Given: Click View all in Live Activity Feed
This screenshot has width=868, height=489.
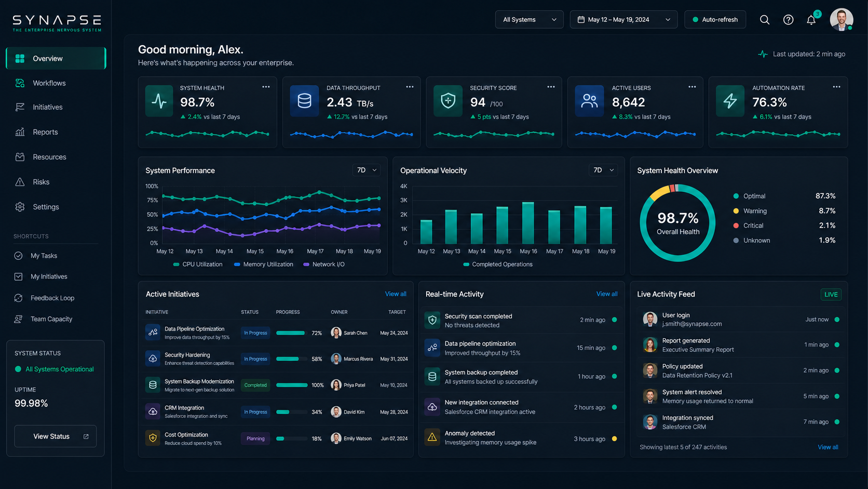Looking at the screenshot, I should pos(828,447).
